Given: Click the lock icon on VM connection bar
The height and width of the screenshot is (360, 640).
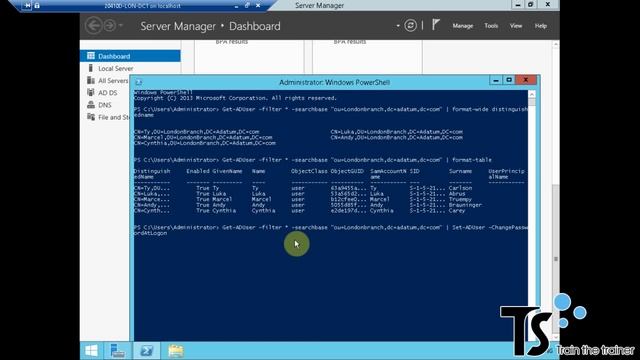Looking at the screenshot, I should click(37, 5).
